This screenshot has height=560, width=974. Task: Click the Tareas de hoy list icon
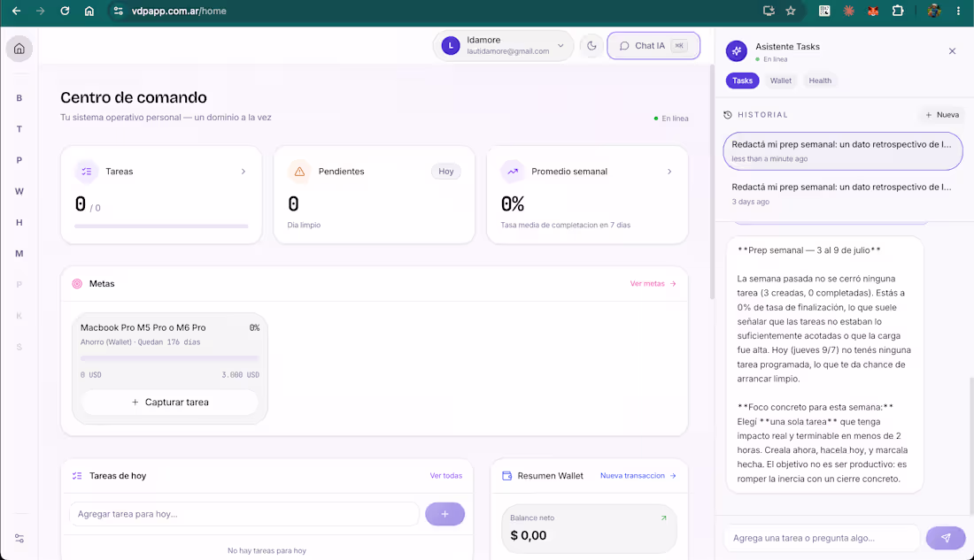pyautogui.click(x=77, y=476)
